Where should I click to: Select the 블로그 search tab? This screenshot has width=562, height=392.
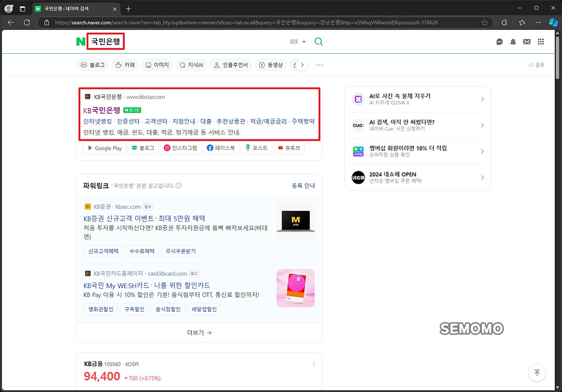93,65
